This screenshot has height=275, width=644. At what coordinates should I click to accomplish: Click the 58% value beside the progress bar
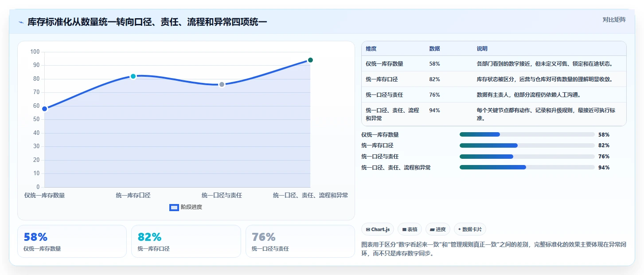coord(604,134)
